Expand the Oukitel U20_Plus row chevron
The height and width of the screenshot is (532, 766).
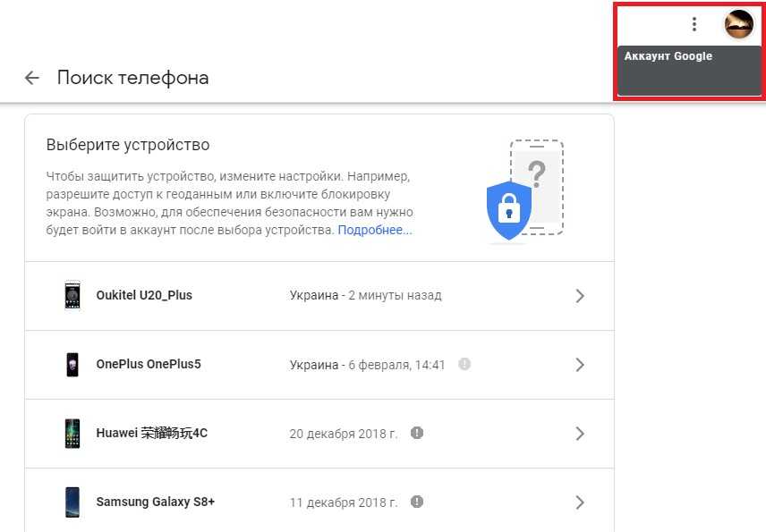[580, 296]
